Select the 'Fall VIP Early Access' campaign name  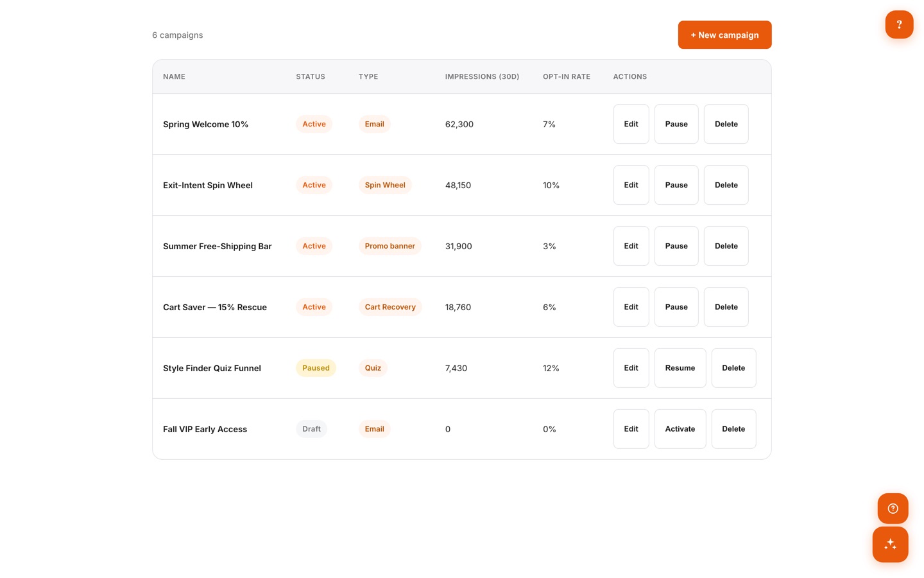pyautogui.click(x=205, y=429)
